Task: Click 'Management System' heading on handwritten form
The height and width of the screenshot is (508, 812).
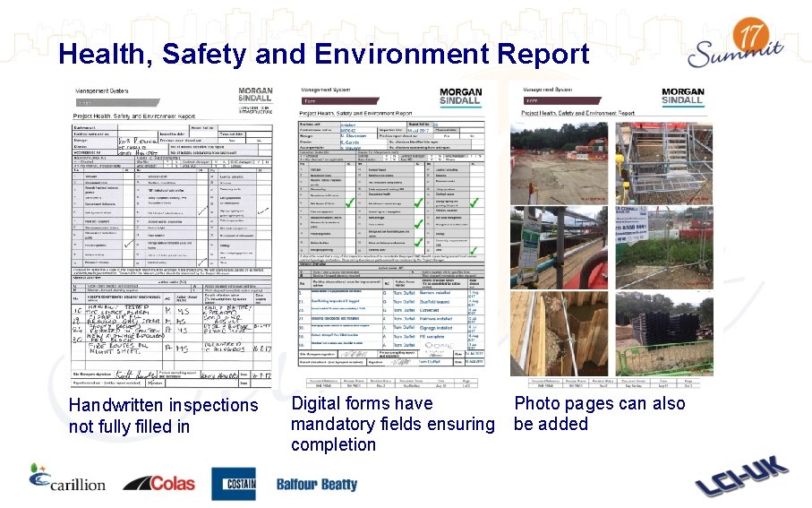Action: (101, 90)
